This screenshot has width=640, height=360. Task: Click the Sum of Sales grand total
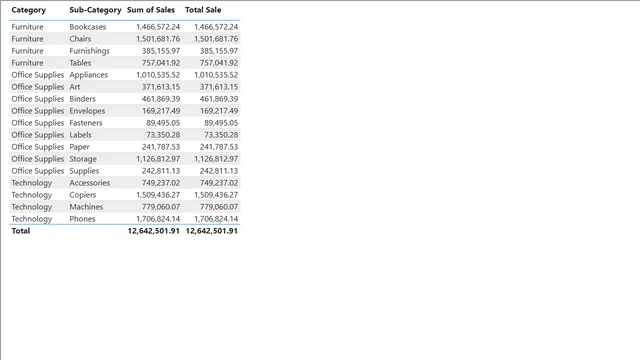[x=153, y=231]
